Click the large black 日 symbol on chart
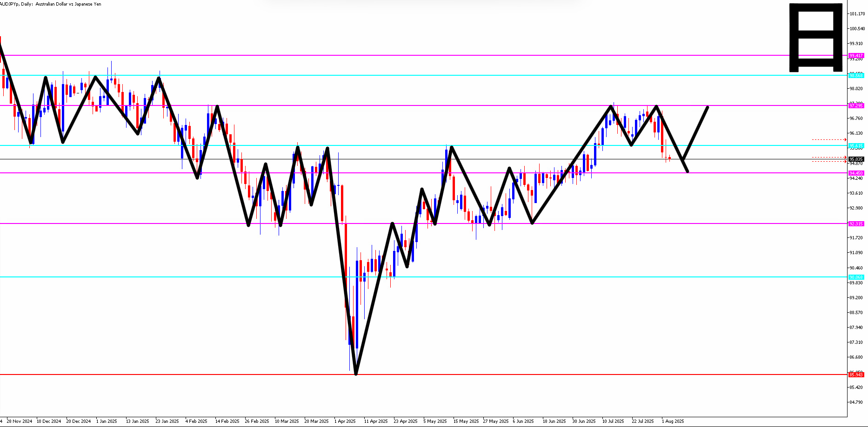The width and height of the screenshot is (868, 427). 815,38
